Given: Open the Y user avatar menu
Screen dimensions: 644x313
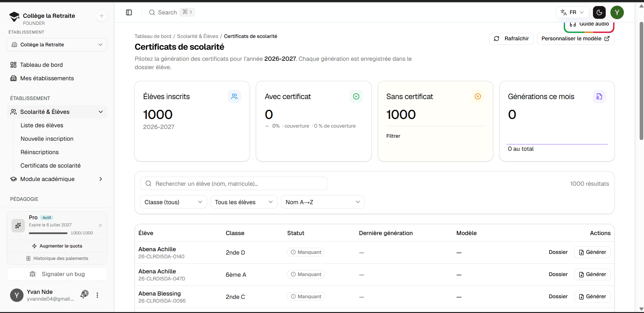Looking at the screenshot, I should click(617, 12).
